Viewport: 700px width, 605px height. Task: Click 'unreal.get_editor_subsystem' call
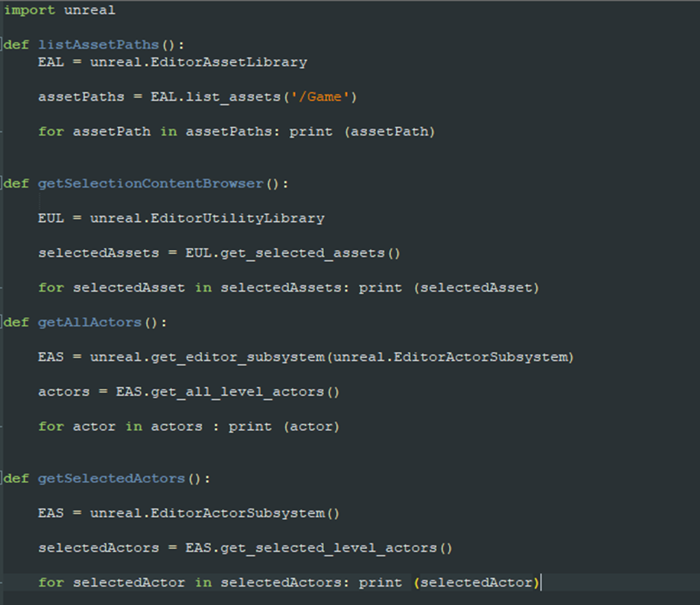click(208, 357)
